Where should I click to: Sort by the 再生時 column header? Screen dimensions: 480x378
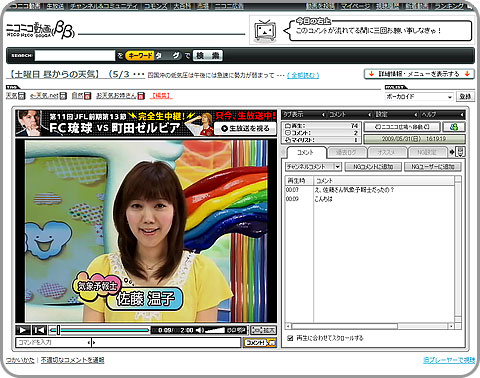tap(299, 181)
